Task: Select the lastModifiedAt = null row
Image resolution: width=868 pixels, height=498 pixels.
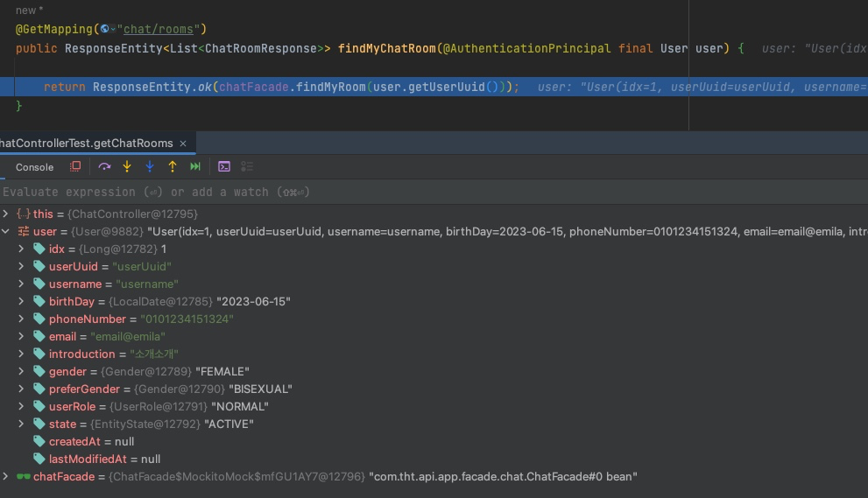Action: tap(434, 459)
